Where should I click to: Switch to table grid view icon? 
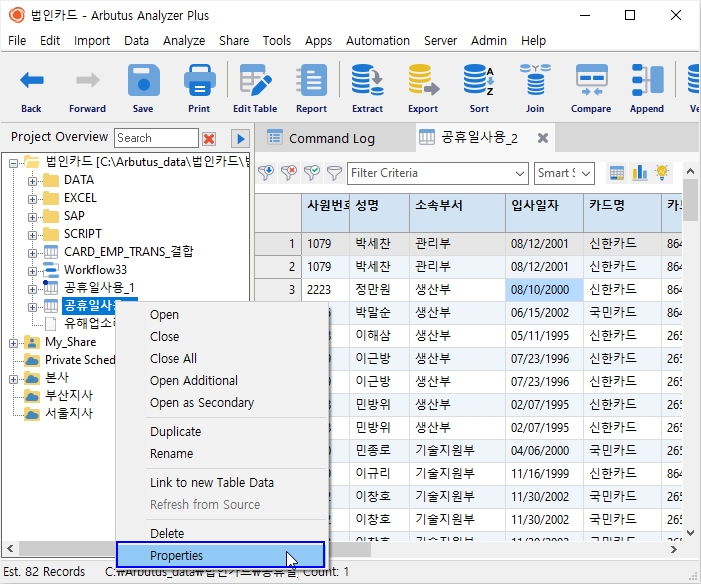617,173
